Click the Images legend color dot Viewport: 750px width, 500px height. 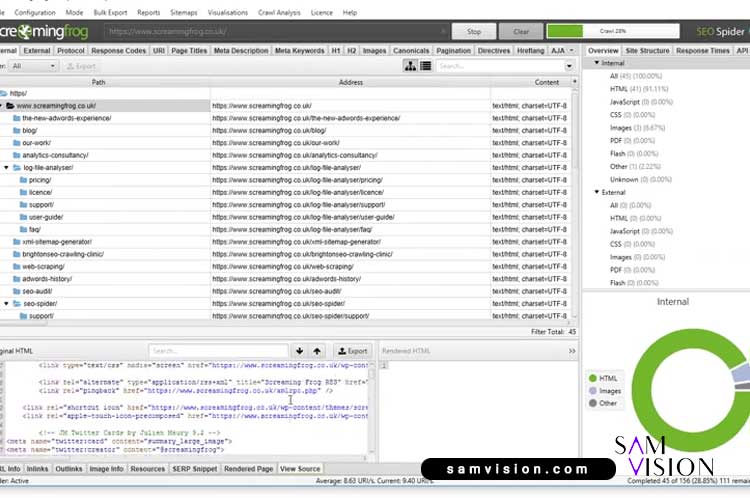click(x=593, y=391)
